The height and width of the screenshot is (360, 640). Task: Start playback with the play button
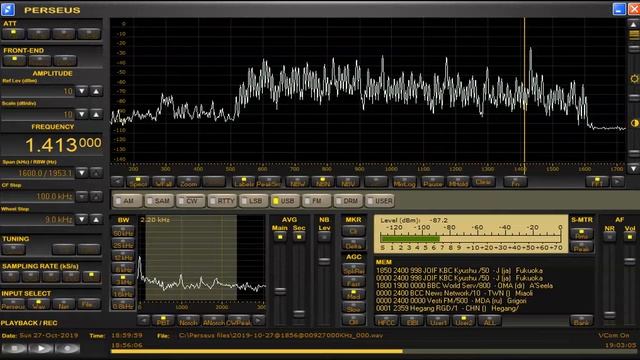[41, 349]
